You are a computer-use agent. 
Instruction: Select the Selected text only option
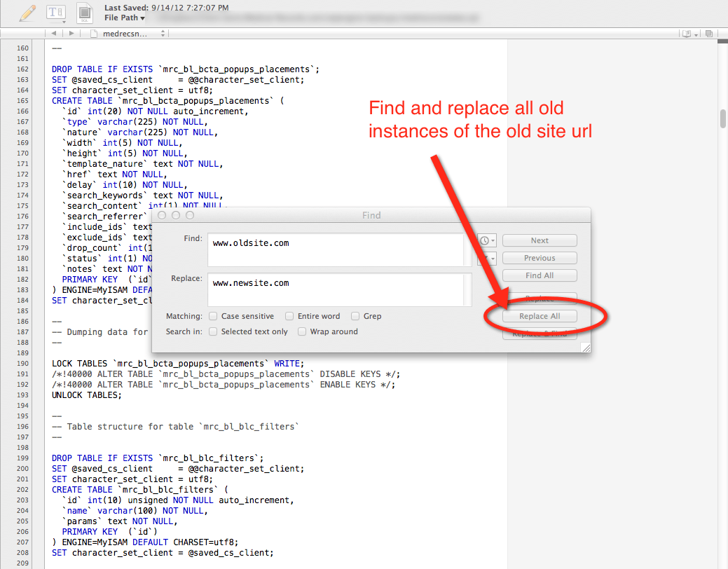point(213,331)
